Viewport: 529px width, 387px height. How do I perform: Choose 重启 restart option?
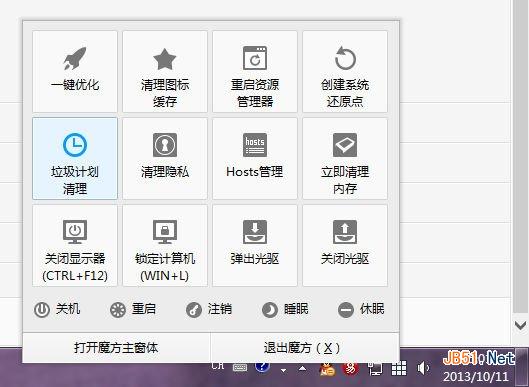click(x=133, y=309)
